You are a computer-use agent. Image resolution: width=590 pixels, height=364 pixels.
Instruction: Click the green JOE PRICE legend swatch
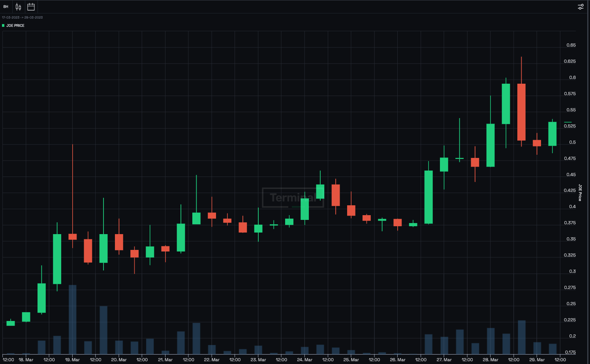point(3,25)
